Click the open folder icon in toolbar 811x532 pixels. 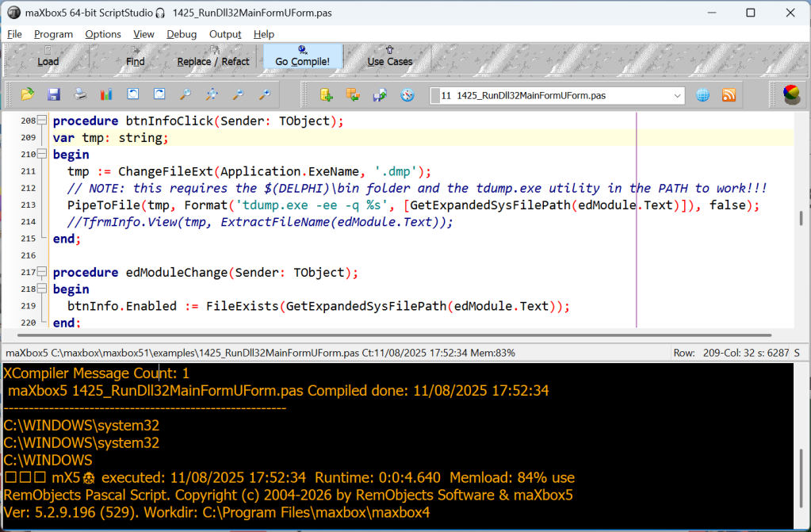(28, 94)
